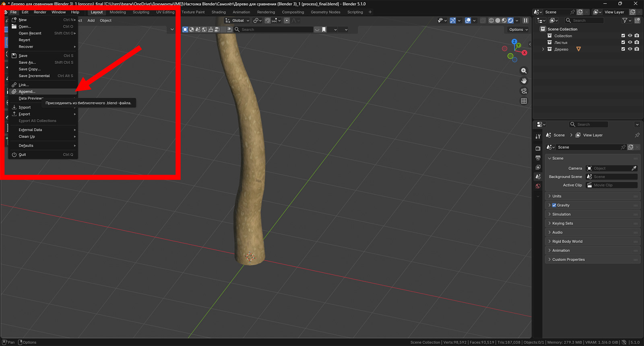Switch to the Shading workspace tab
The height and width of the screenshot is (346, 644).
coord(219,12)
